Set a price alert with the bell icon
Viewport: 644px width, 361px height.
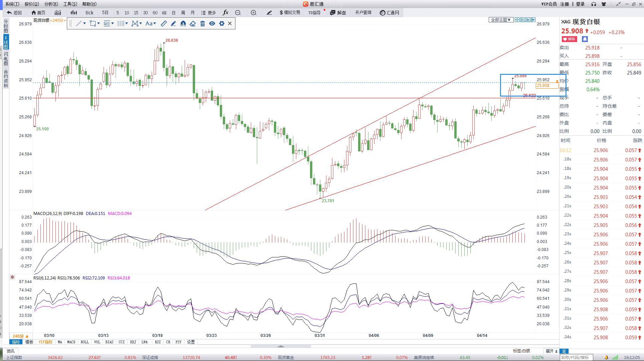tap(585, 39)
